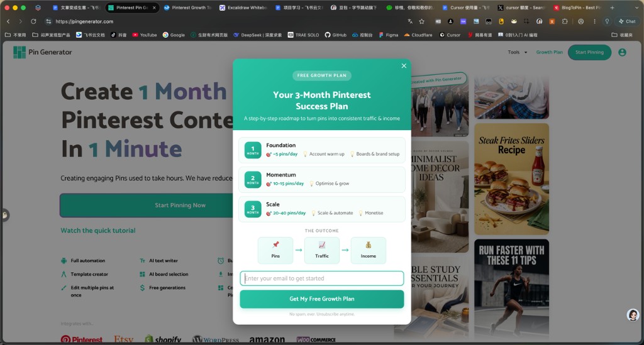Open the YouTube bookmark
The image size is (644, 345).
(145, 35)
